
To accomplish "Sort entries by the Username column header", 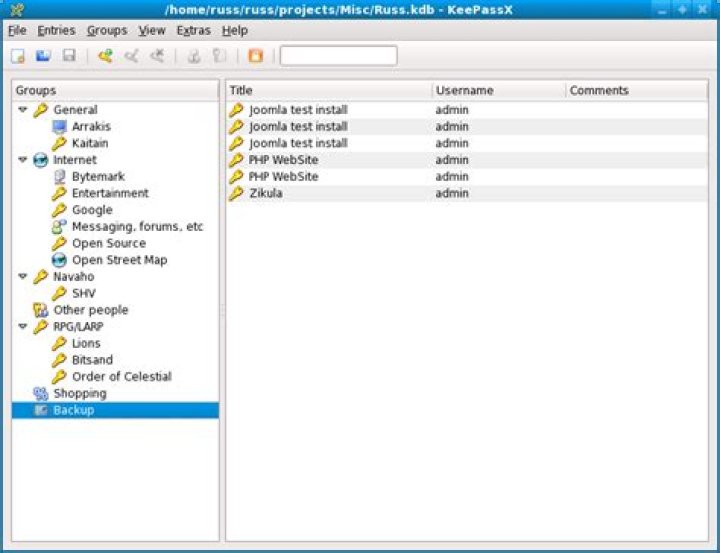I will pyautogui.click(x=499, y=90).
